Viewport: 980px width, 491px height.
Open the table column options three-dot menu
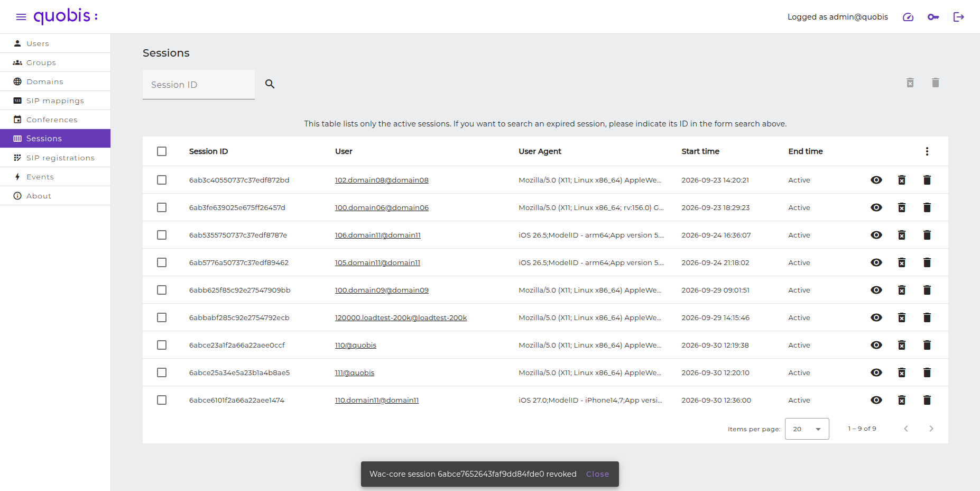(927, 151)
